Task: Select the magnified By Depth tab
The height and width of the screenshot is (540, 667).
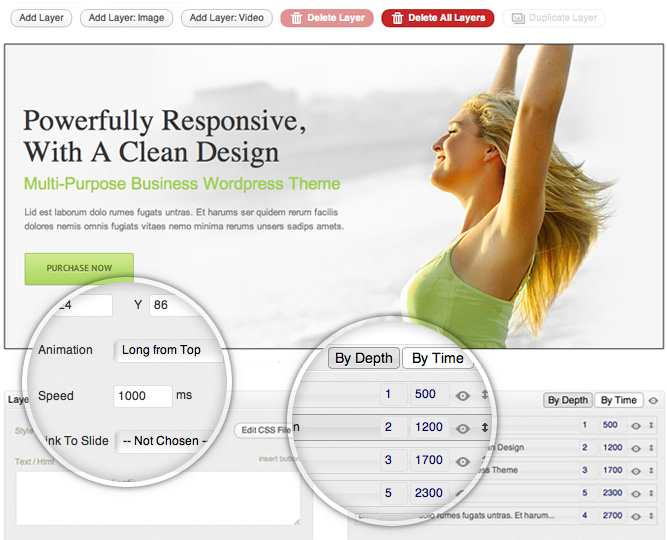Action: 364,358
